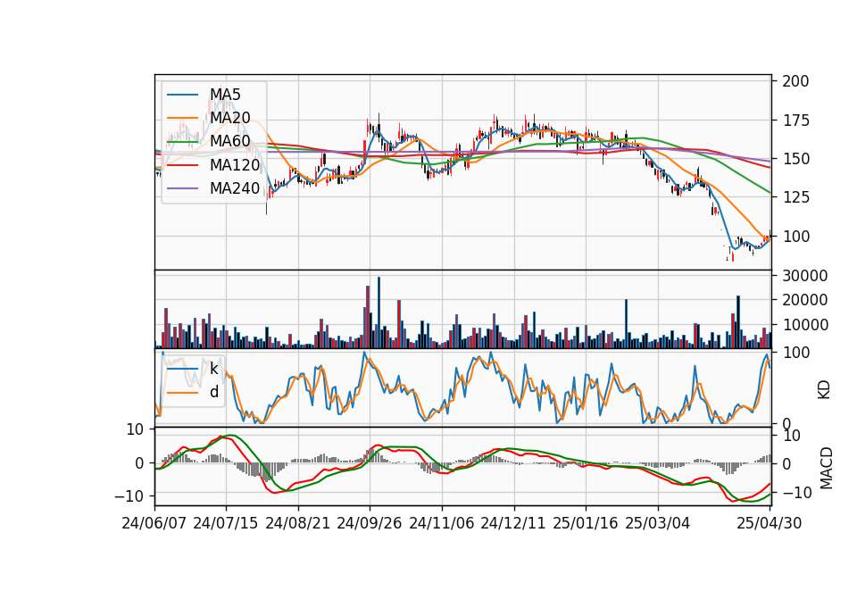Screen dimensions: 857x616
Task: Click the MA20 legend label
Action: 229,118
